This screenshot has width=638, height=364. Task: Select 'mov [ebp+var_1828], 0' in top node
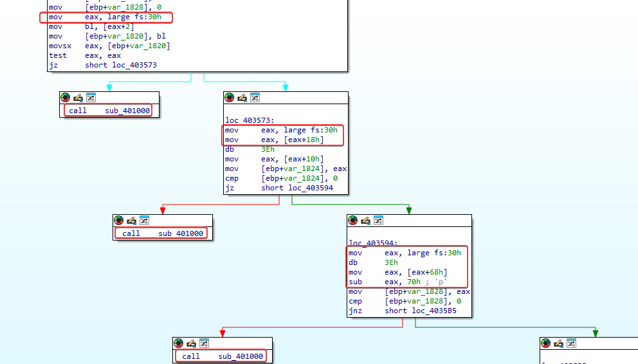105,7
